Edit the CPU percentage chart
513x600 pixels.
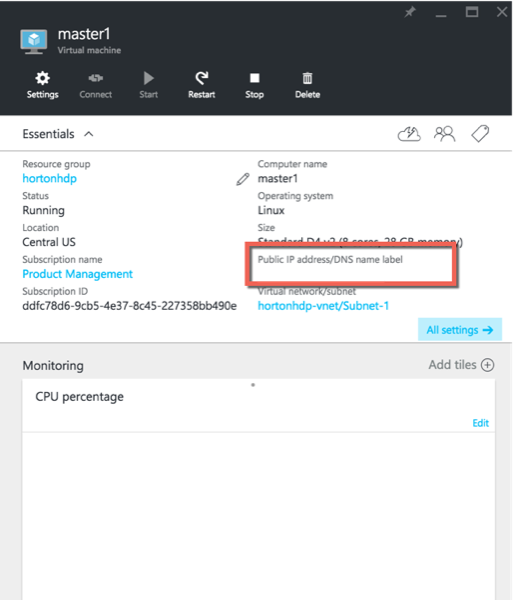[480, 423]
